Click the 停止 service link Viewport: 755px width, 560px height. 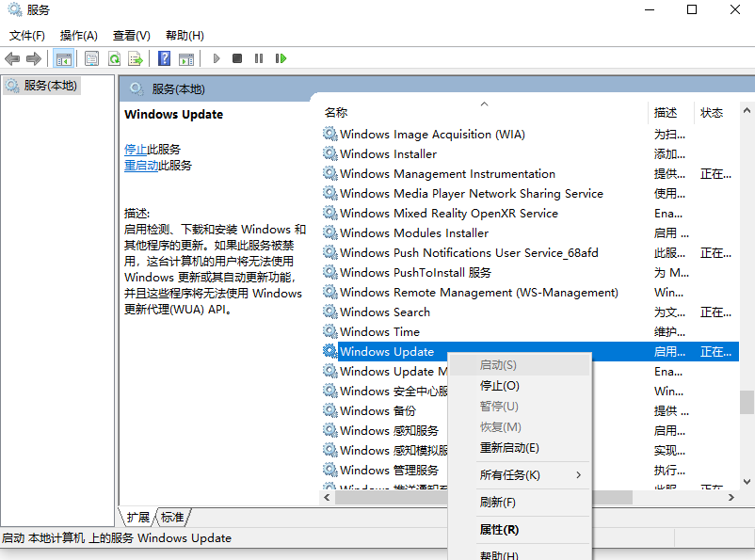136,150
